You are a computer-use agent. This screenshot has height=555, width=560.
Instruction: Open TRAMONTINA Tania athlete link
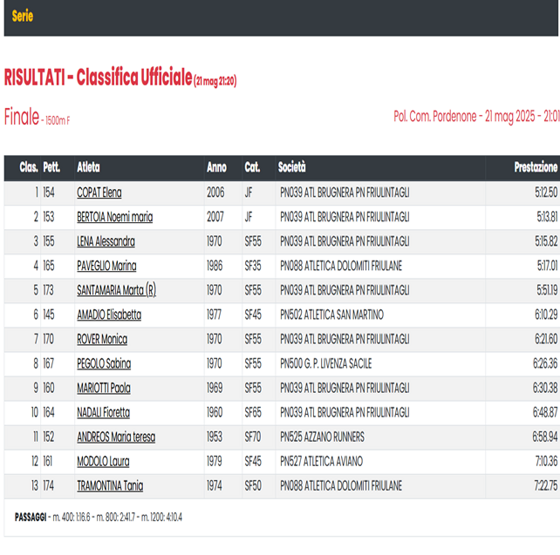[110, 486]
